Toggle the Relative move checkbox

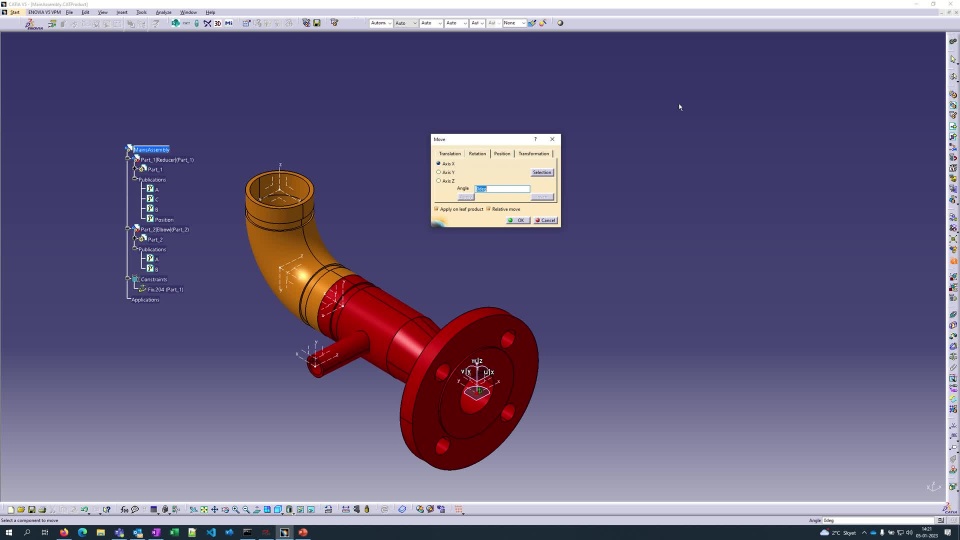(x=489, y=209)
